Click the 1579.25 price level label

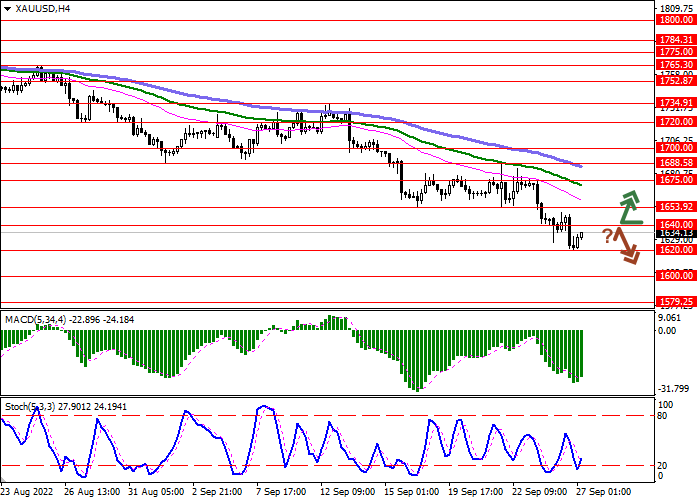click(676, 301)
